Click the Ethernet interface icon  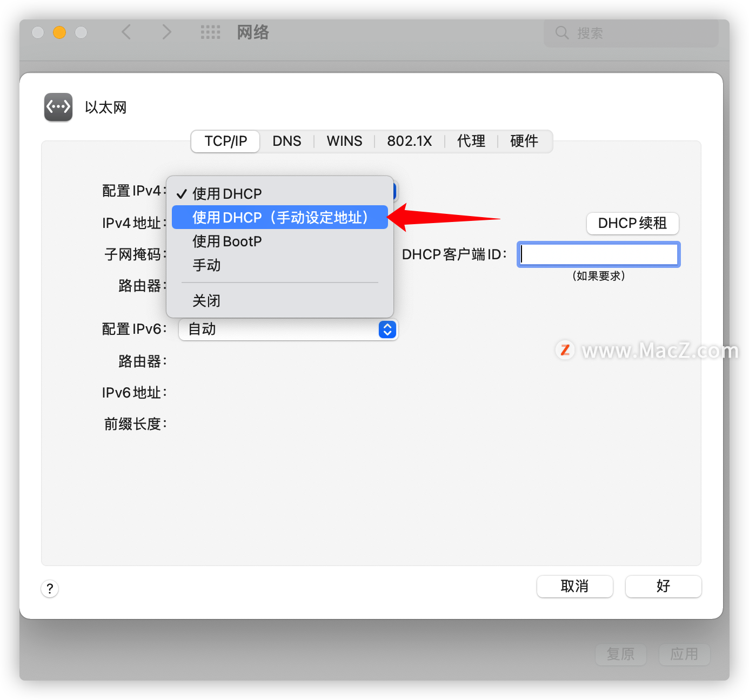tap(58, 107)
